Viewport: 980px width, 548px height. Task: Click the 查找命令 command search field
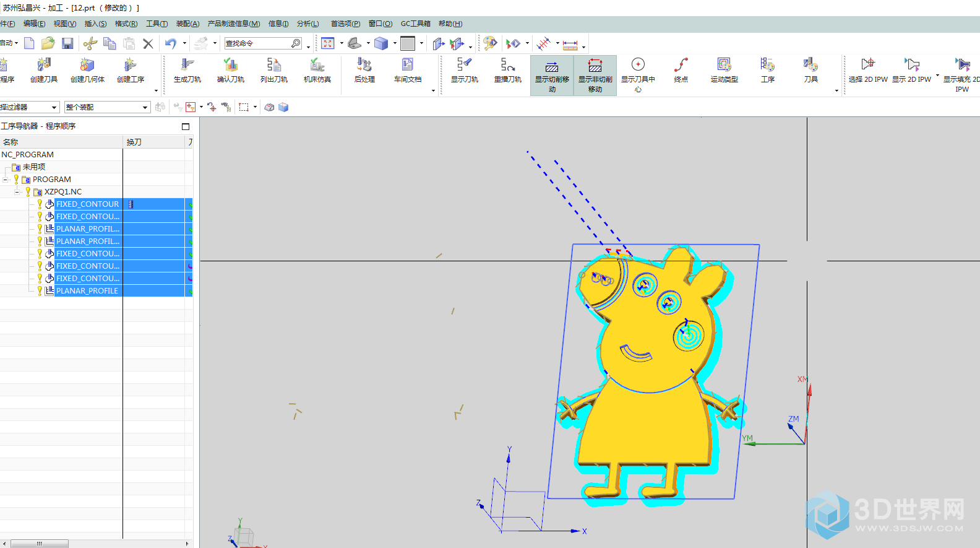[257, 43]
